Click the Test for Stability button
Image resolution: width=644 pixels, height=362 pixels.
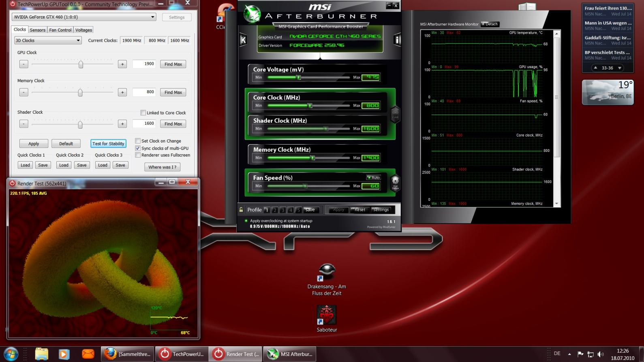click(108, 143)
